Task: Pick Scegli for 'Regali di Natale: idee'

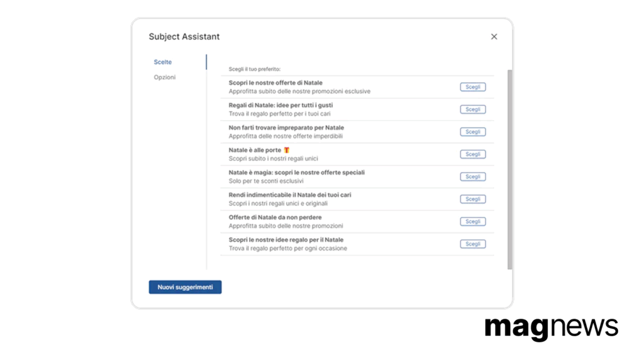Action: point(473,109)
